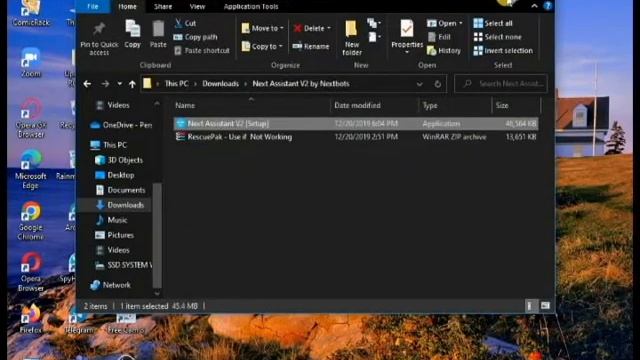Open the 3D Objects folder
The image size is (640, 360).
[x=119, y=160]
